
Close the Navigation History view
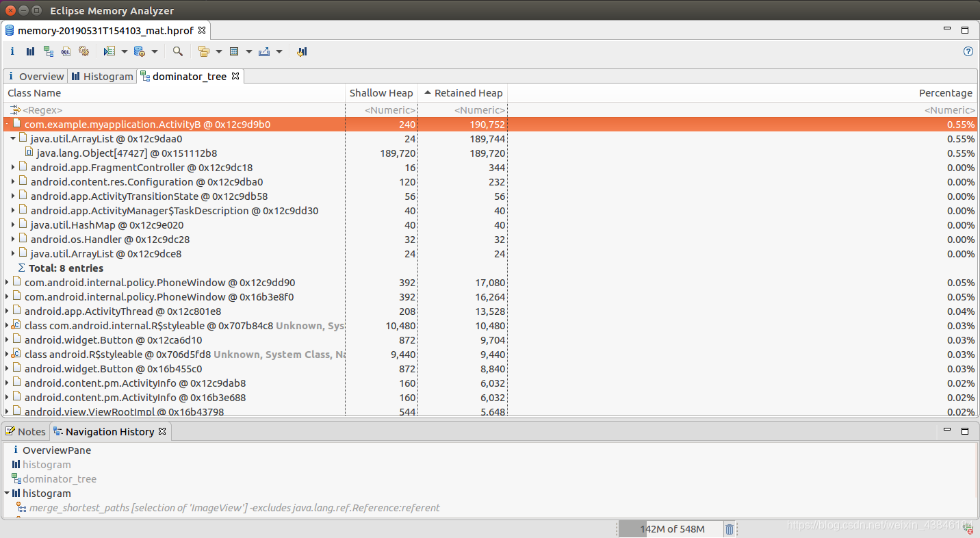(x=162, y=431)
